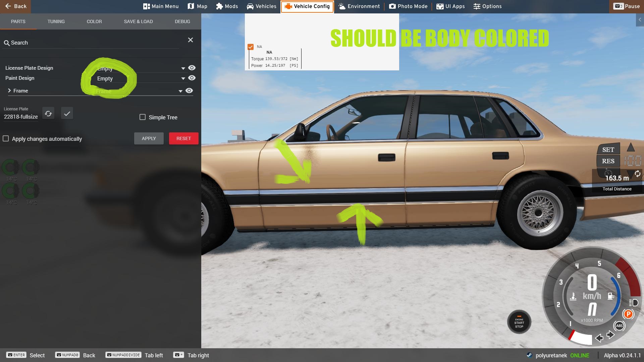Reset the total distance counter icon
The image size is (644, 362).
click(637, 174)
